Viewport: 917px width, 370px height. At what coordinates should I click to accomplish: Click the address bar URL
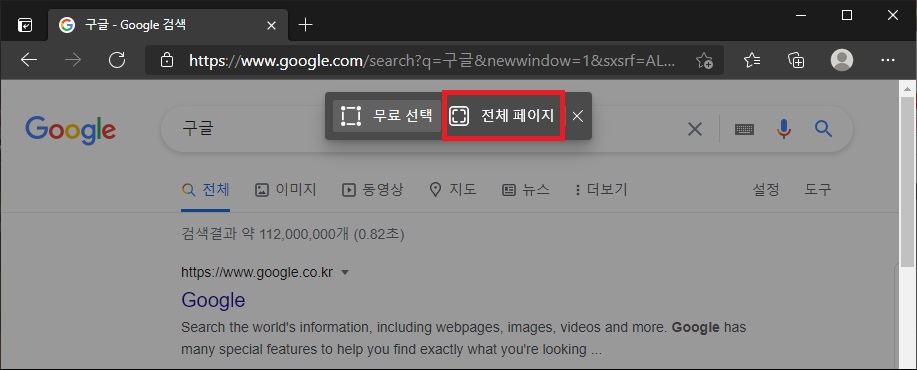tap(433, 60)
